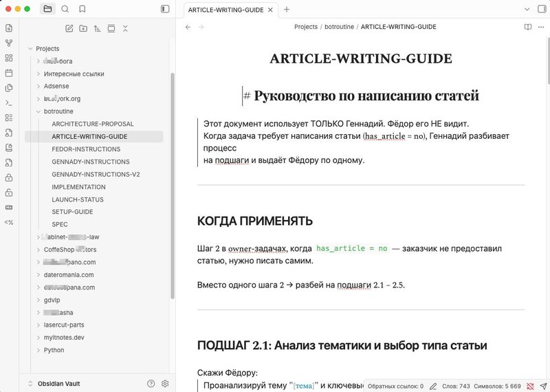Open the Obsidian Vault switcher
550x392 pixels.
point(54,384)
